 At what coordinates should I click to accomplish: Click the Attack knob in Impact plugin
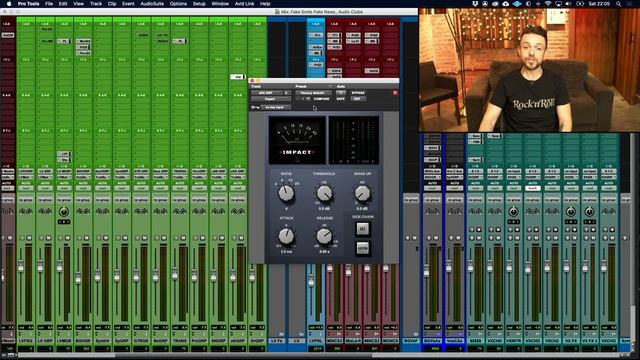[286, 236]
